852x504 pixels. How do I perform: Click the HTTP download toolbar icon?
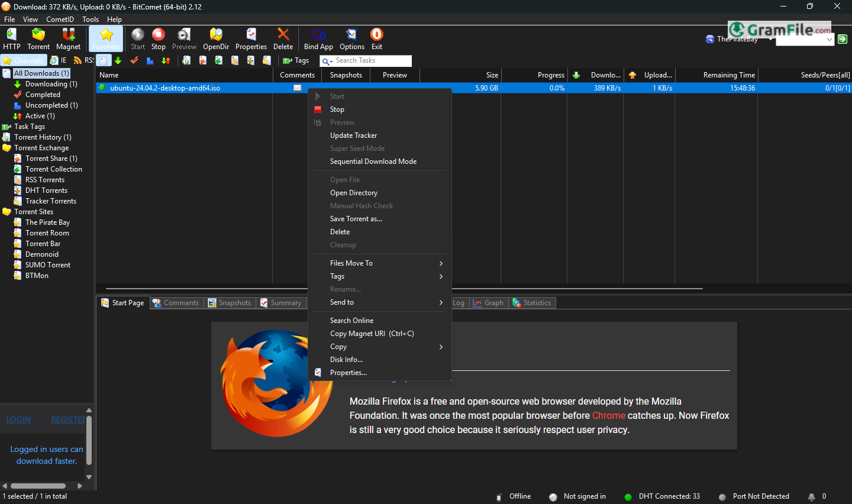(x=11, y=39)
